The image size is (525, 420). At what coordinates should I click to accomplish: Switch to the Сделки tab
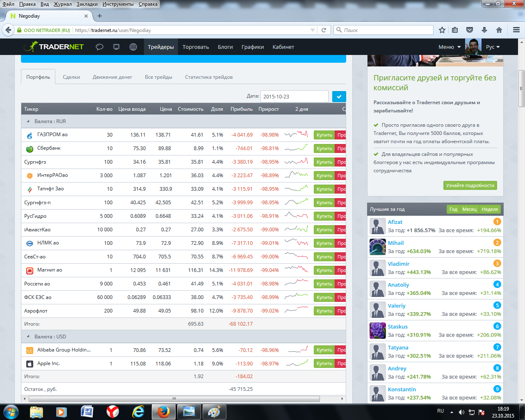pyautogui.click(x=71, y=77)
